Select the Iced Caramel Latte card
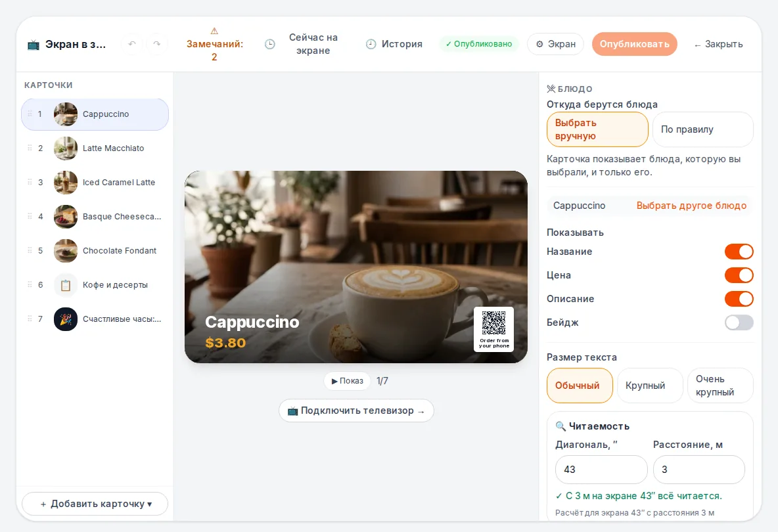The width and height of the screenshot is (778, 532). click(x=95, y=183)
